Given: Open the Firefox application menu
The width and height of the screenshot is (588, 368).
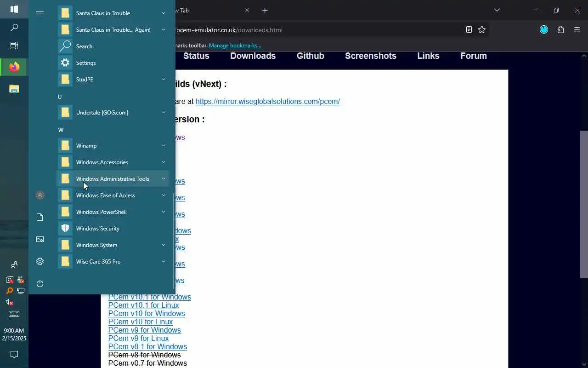Looking at the screenshot, I should pyautogui.click(x=577, y=29).
